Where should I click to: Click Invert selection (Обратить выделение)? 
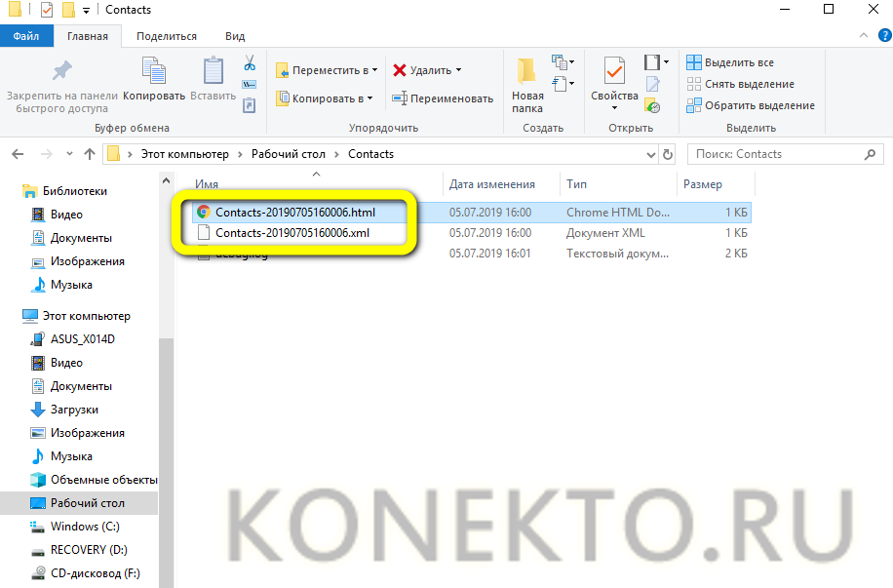point(750,105)
